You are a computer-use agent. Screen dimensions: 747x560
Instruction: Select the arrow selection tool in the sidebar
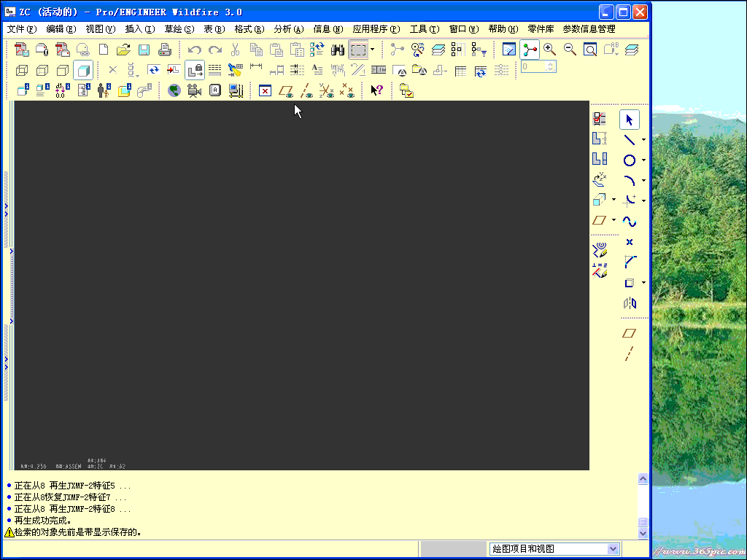[x=629, y=119]
